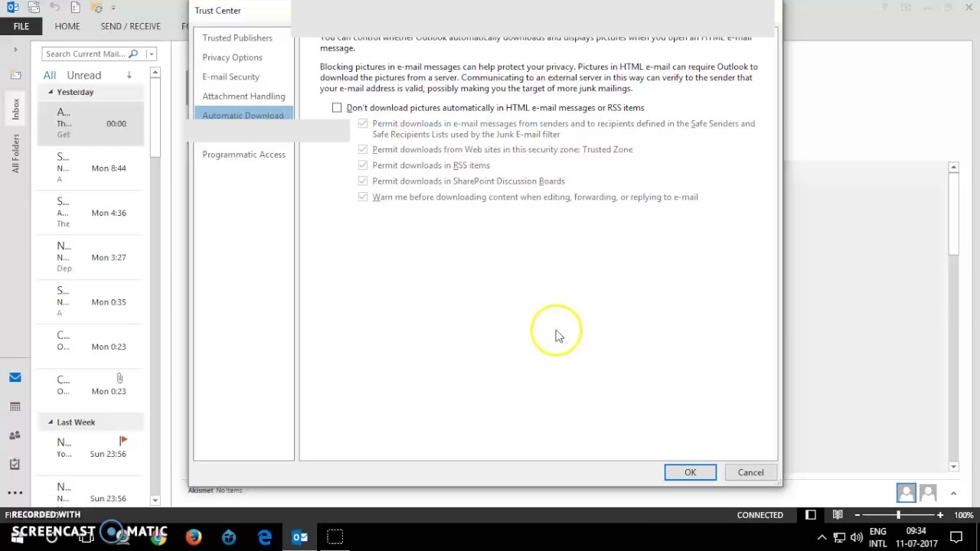Viewport: 980px width, 551px height.
Task: Click zoom in plus button
Action: point(940,515)
